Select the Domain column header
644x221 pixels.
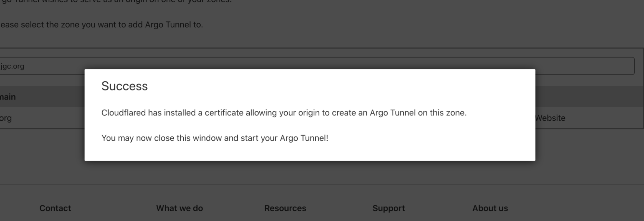(x=8, y=97)
